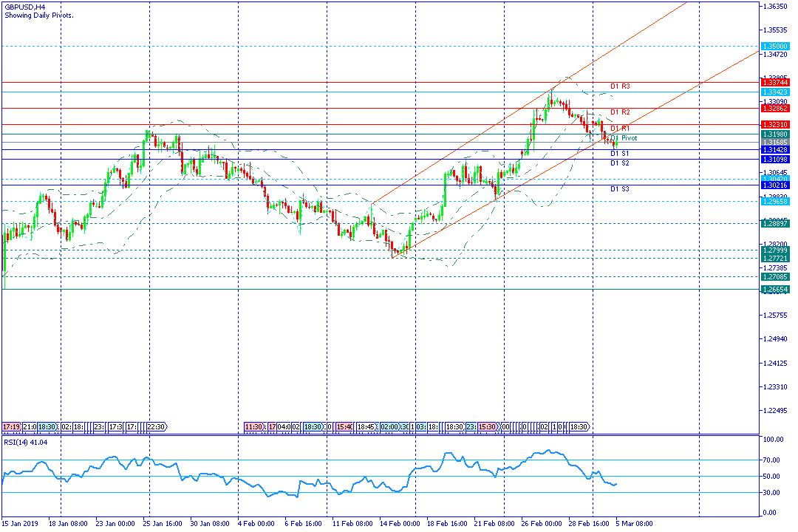This screenshot has width=798, height=532.
Task: Click the RSI 100.00 scale label
Action: (x=773, y=440)
